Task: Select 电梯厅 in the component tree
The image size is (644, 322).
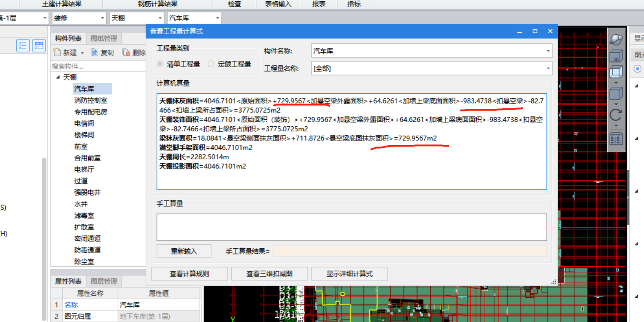Action: [x=84, y=169]
